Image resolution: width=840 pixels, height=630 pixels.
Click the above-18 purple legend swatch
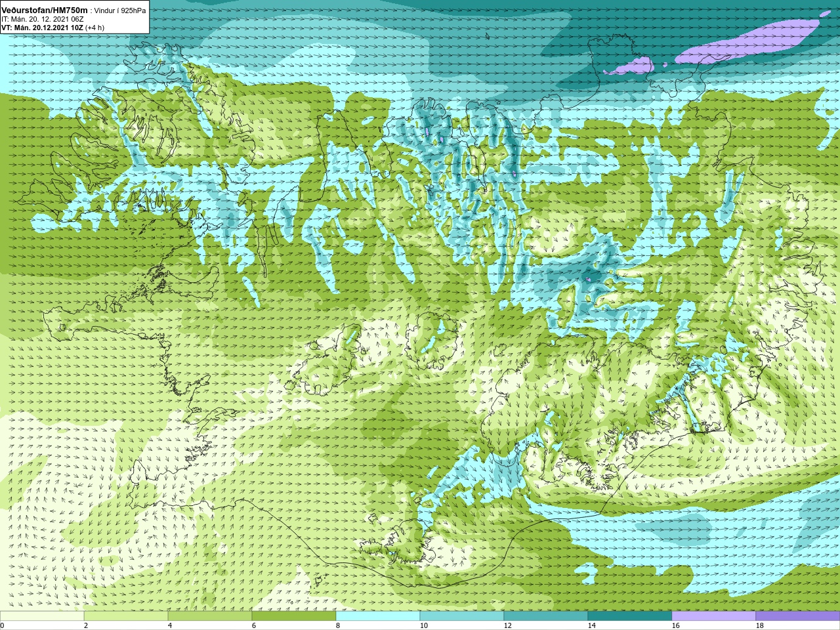(798, 616)
